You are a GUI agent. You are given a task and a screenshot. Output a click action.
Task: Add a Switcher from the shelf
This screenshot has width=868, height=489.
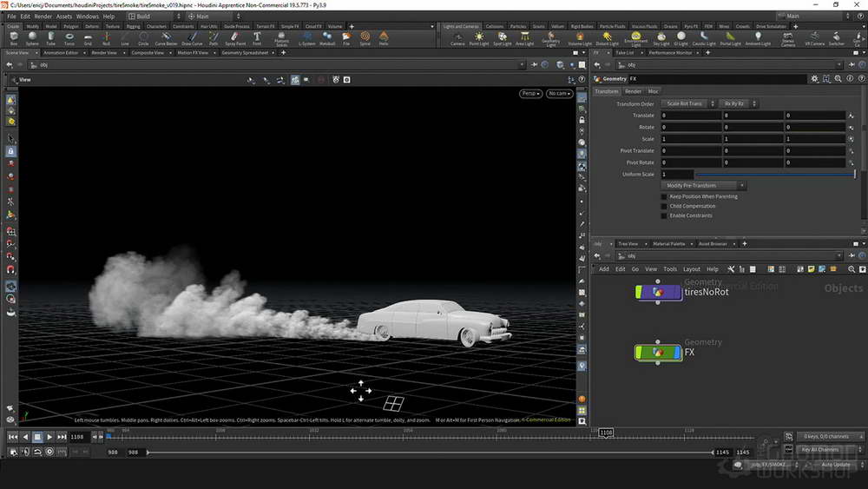point(837,38)
